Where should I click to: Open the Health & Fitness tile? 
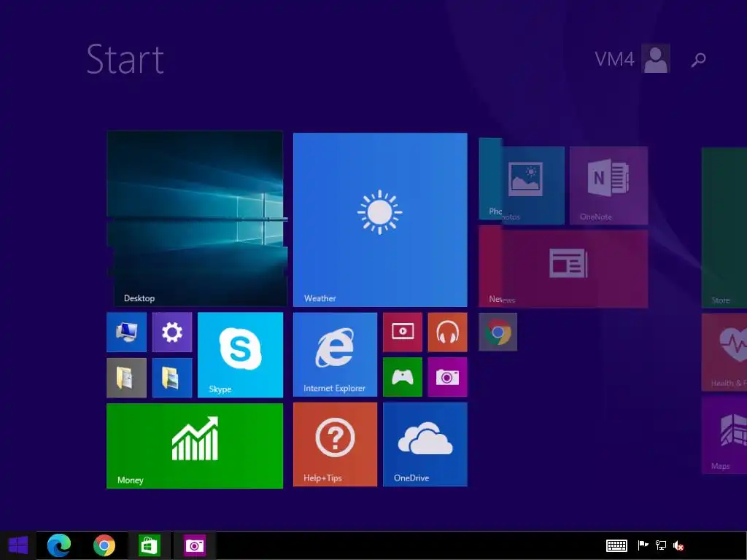coord(724,352)
